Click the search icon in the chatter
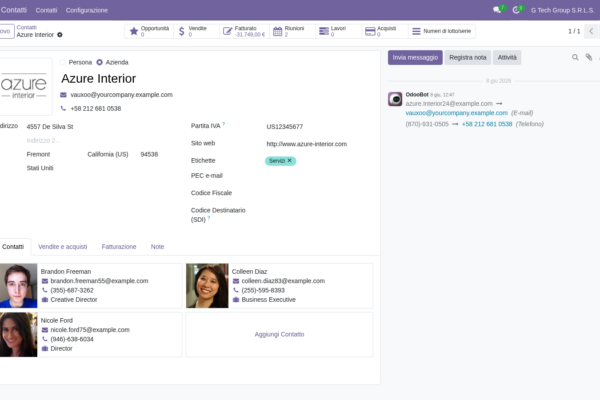The image size is (600, 400). tap(575, 57)
